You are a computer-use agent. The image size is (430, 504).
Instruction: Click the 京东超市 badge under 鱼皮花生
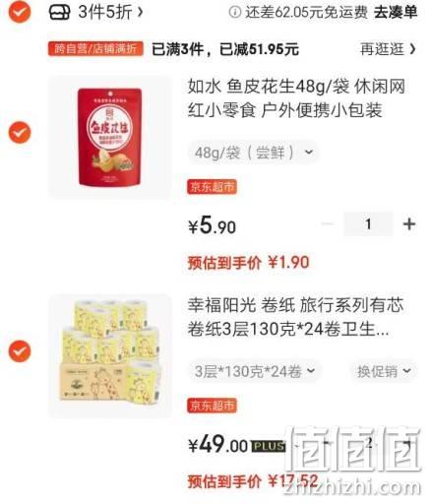(x=212, y=187)
